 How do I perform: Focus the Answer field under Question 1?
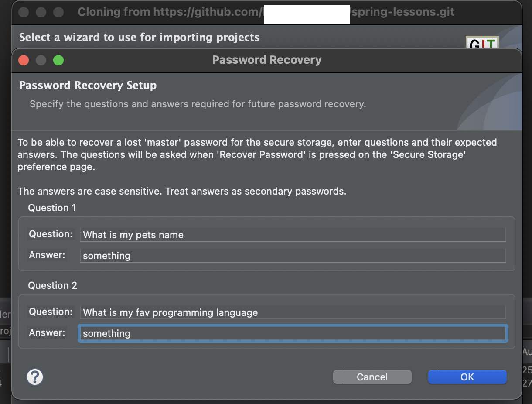292,256
